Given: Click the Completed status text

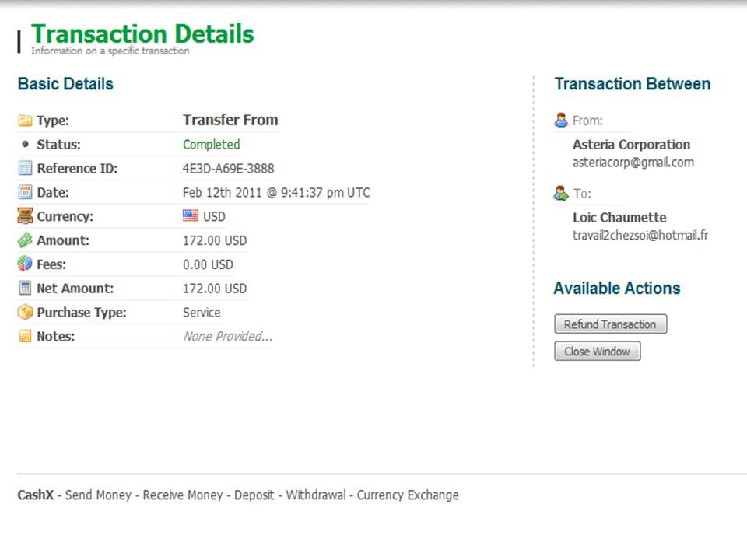Looking at the screenshot, I should tap(212, 145).
